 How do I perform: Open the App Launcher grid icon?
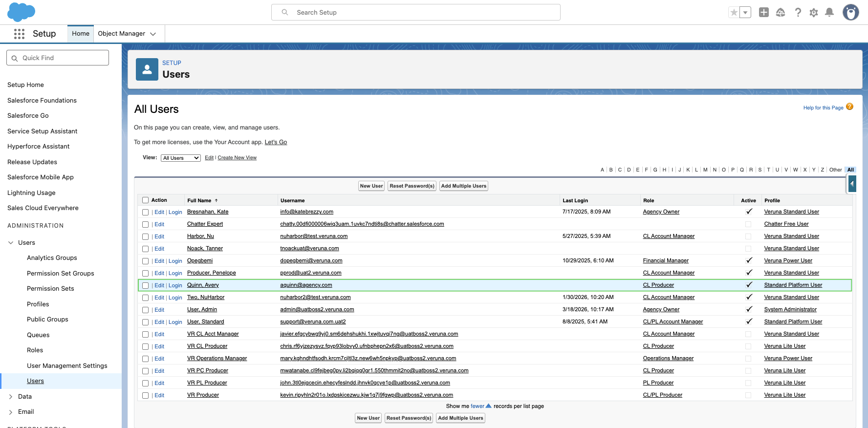pos(19,34)
